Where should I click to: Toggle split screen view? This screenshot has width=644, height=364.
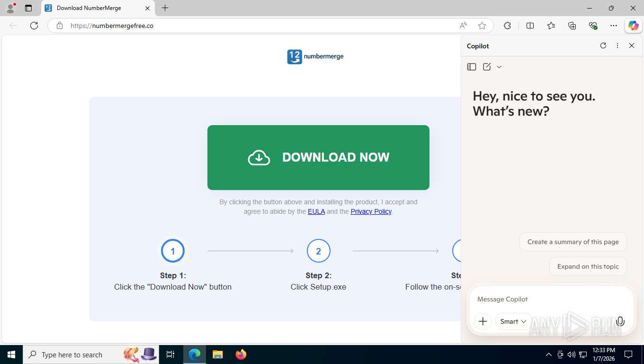click(530, 26)
